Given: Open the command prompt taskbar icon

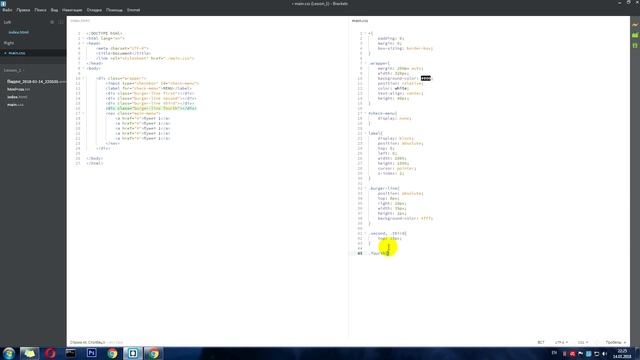Looking at the screenshot, I should (71, 353).
